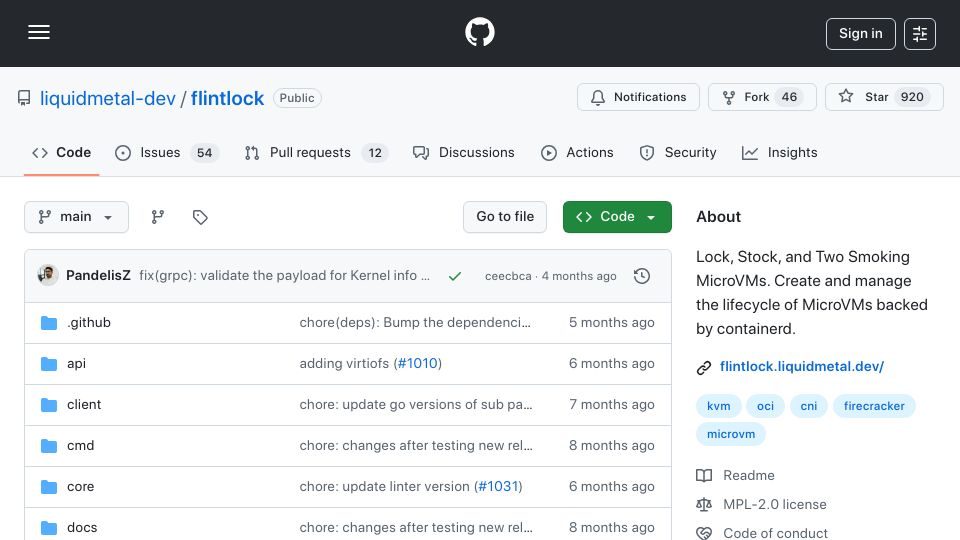
Task: Click the Notifications bell icon
Action: 598,97
